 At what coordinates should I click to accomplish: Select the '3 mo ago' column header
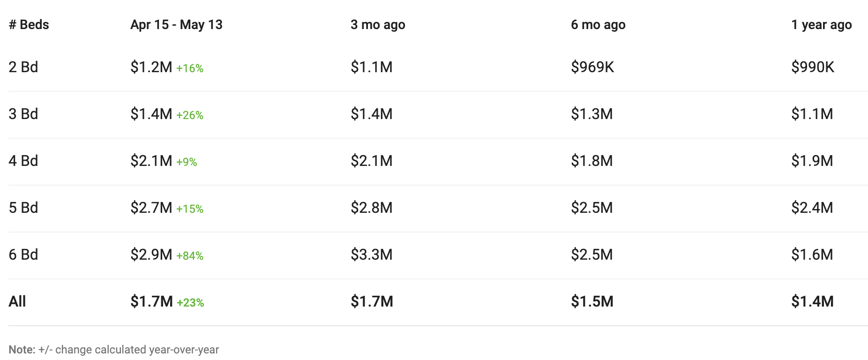(x=378, y=25)
